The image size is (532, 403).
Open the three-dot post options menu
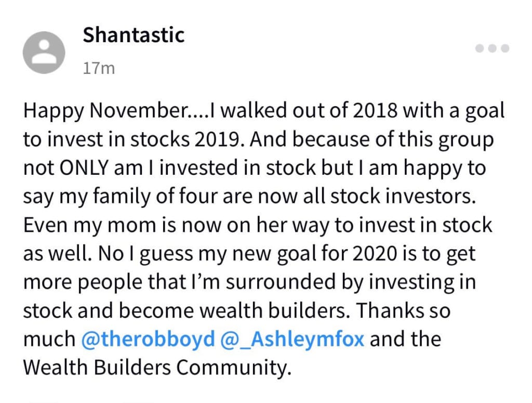[492, 48]
